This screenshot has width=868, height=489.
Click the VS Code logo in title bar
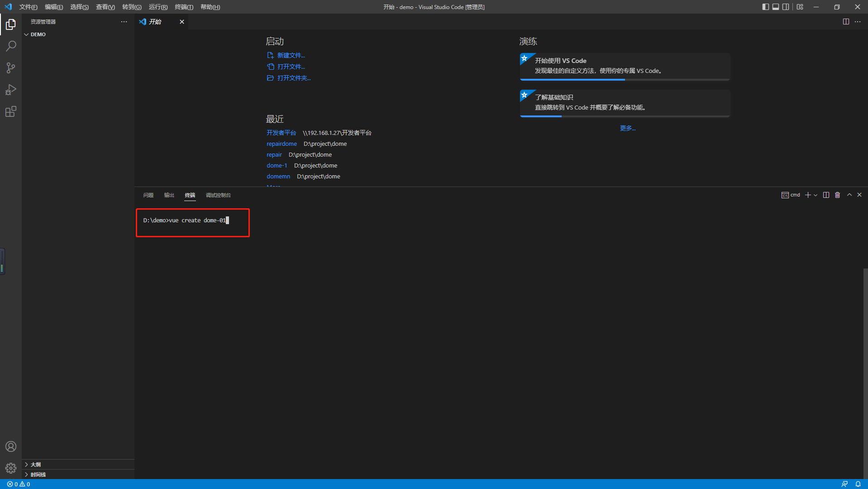8,7
